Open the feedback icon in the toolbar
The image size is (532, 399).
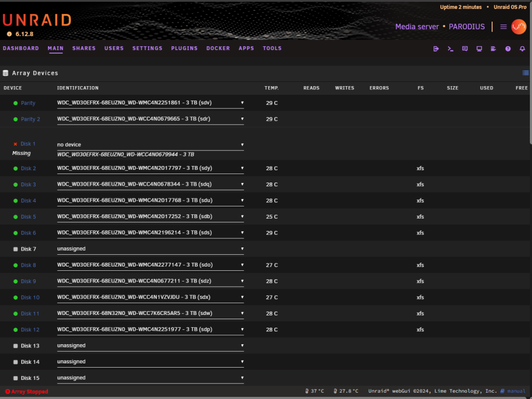[x=465, y=49]
